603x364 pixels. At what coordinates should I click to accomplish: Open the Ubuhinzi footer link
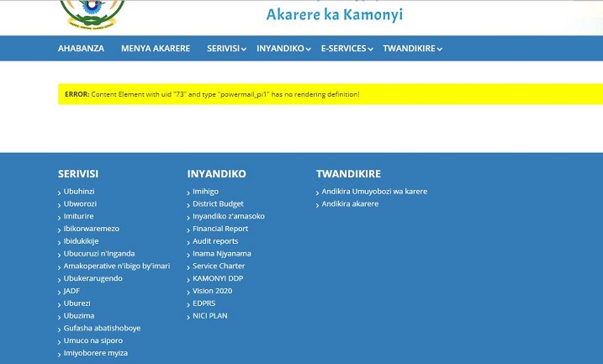pyautogui.click(x=79, y=192)
